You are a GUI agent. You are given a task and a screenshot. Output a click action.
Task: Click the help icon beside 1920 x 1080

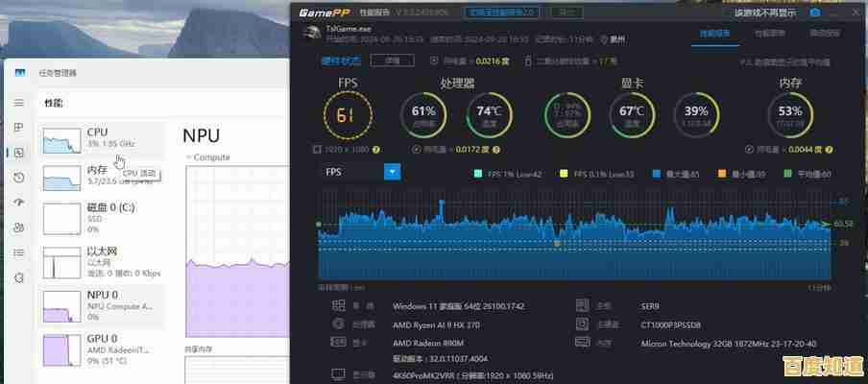pyautogui.click(x=376, y=150)
